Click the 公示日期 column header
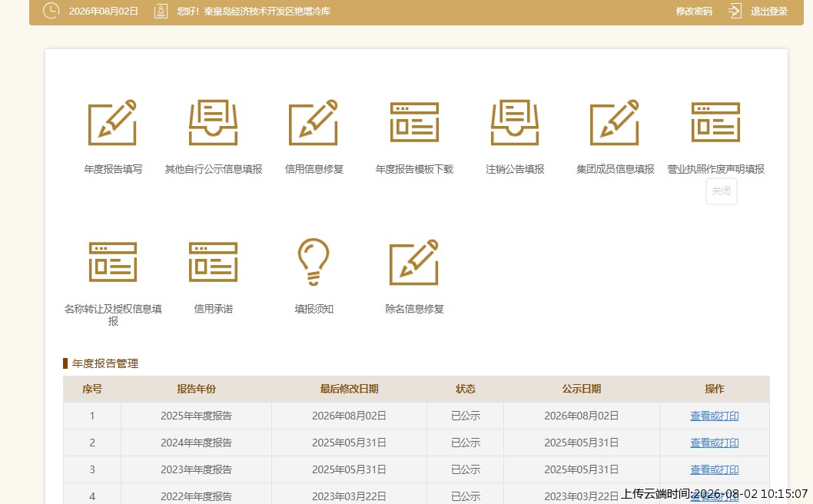Screen dimensions: 813x504 click(581, 389)
